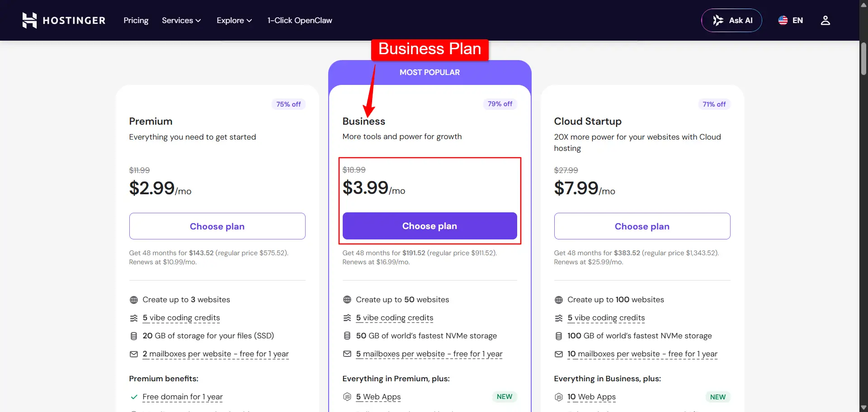Click the Ask AI sparkle icon

pyautogui.click(x=718, y=20)
